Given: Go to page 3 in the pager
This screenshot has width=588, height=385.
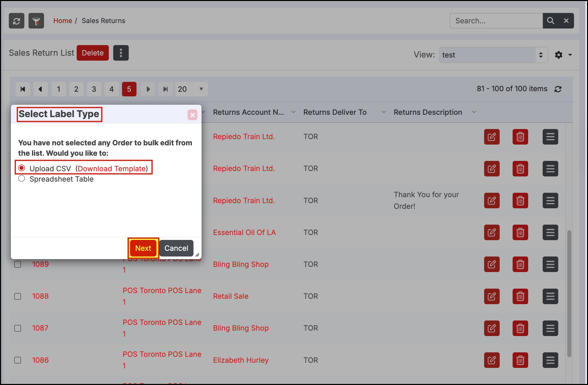Looking at the screenshot, I should [94, 89].
